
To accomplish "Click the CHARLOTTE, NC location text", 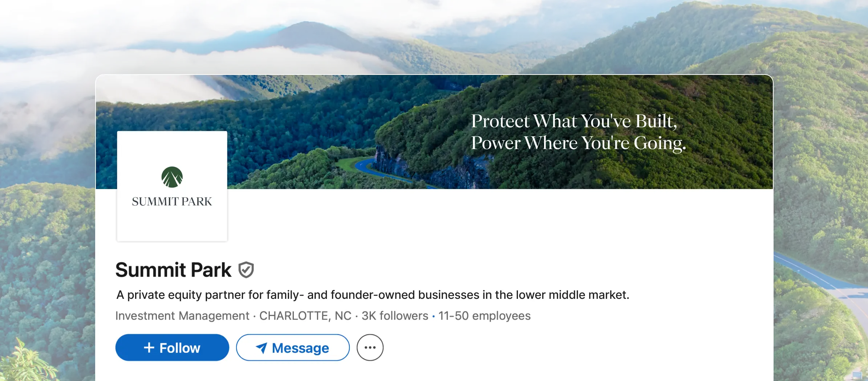I will click(305, 316).
